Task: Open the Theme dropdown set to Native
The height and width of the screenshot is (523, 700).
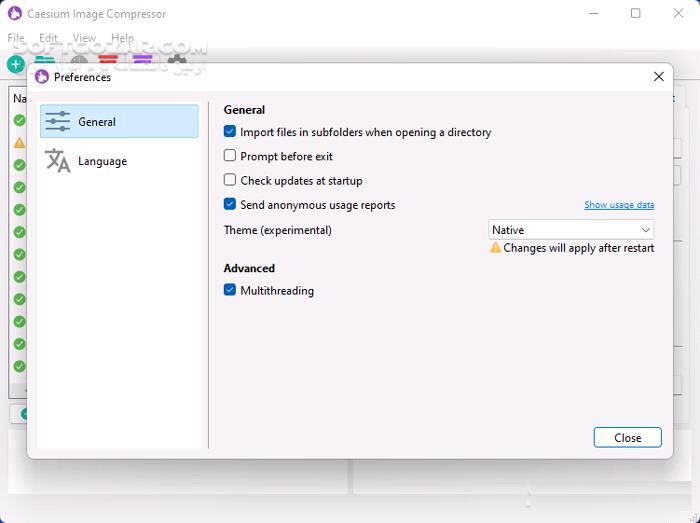Action: click(571, 230)
